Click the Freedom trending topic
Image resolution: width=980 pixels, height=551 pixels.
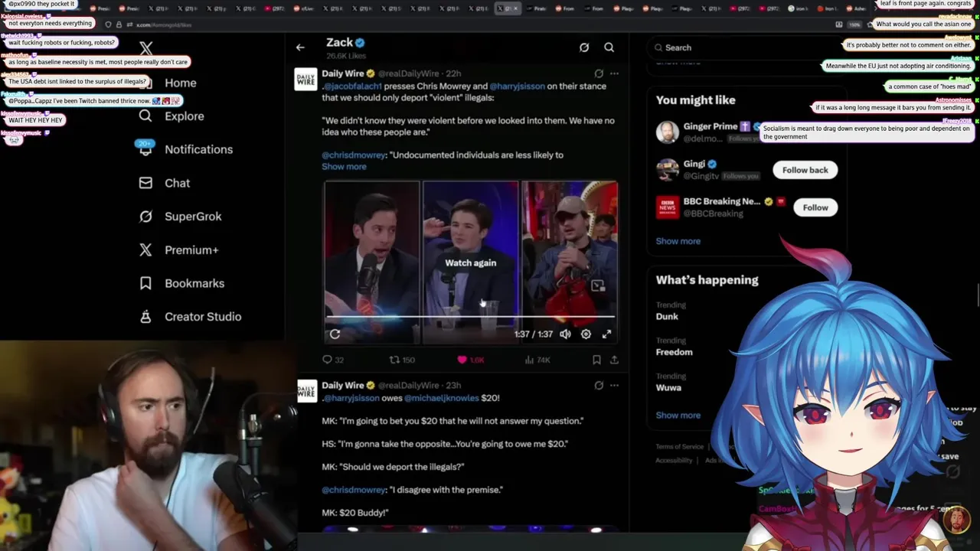coord(674,352)
